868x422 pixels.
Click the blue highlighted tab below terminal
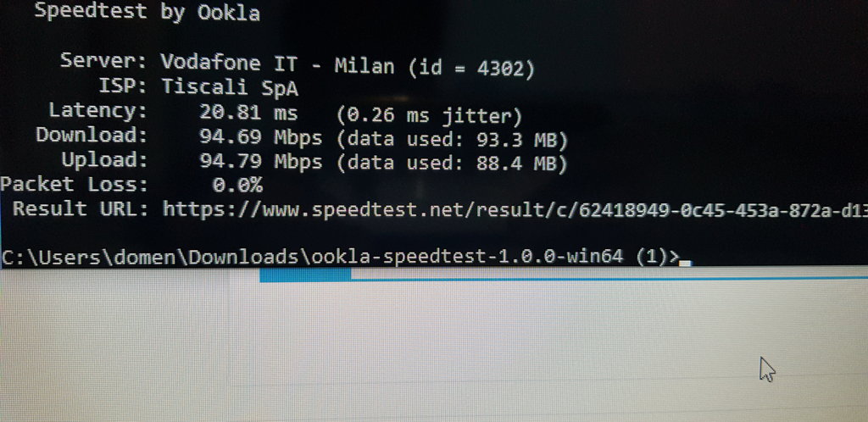305,275
